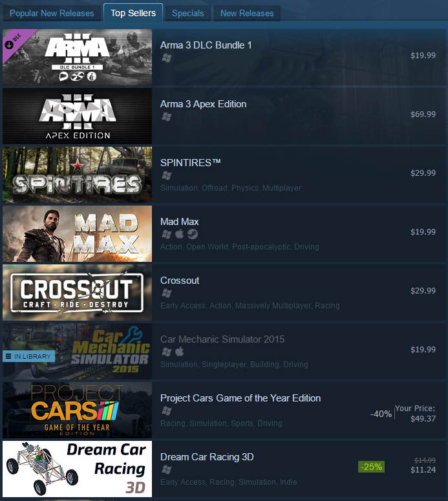Switch to the Popular New Releases tab
Image resolution: width=448 pixels, height=501 pixels.
tap(52, 13)
